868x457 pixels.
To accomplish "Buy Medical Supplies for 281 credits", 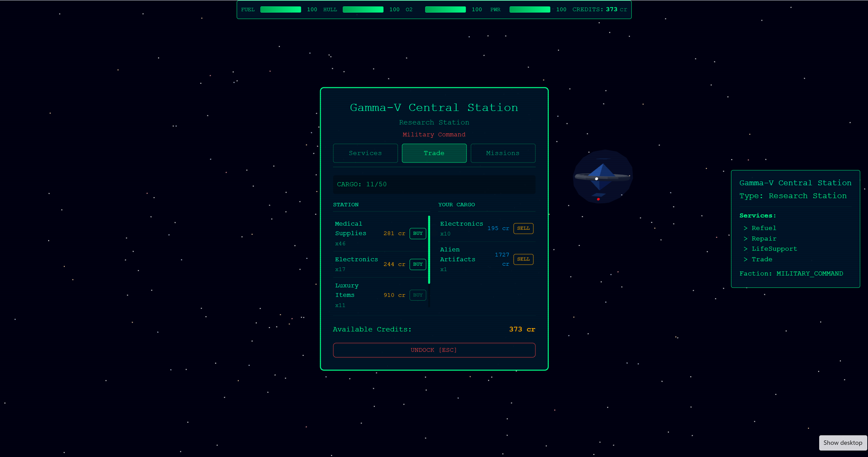I will [x=417, y=233].
